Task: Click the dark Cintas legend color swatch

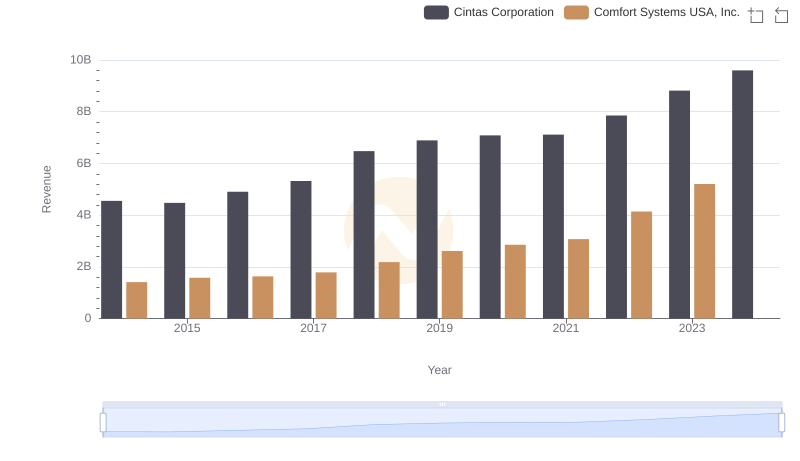Action: tap(436, 12)
